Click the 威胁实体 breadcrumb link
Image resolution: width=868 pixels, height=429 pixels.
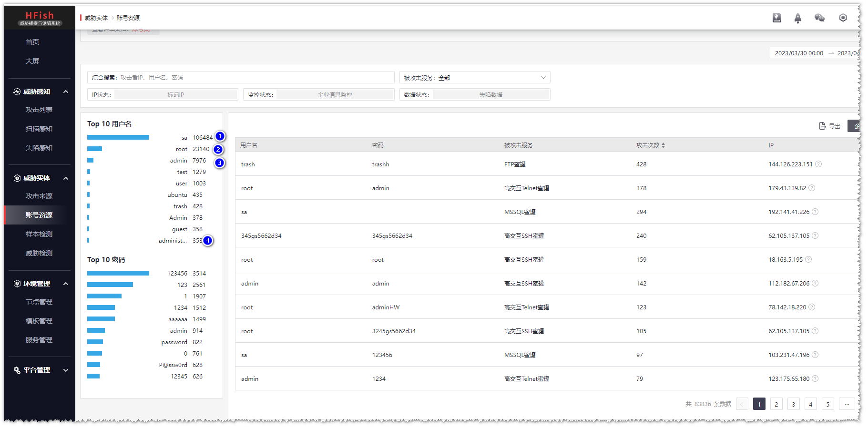[x=96, y=18]
